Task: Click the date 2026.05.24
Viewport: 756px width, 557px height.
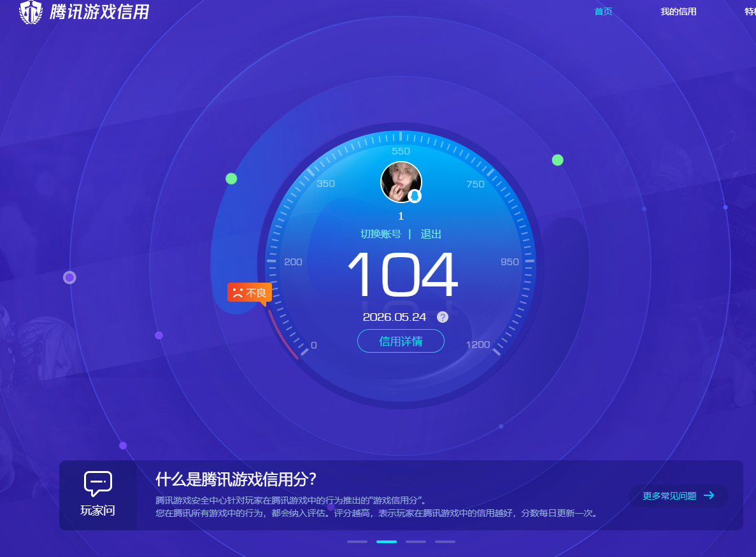Action: click(x=394, y=317)
